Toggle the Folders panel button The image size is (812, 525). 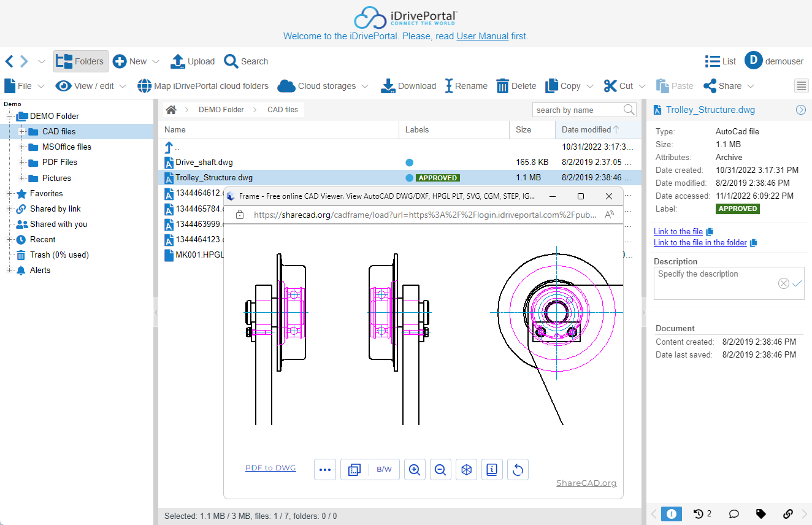[81, 61]
